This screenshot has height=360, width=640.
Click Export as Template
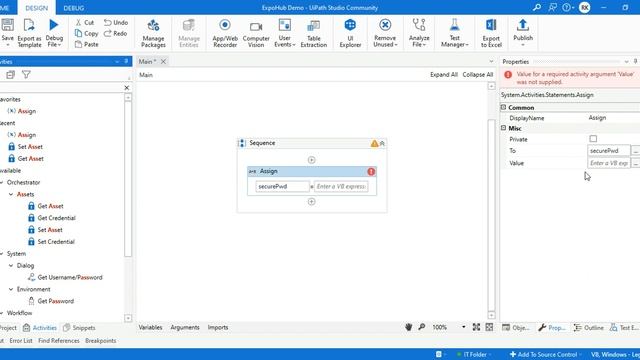click(29, 33)
